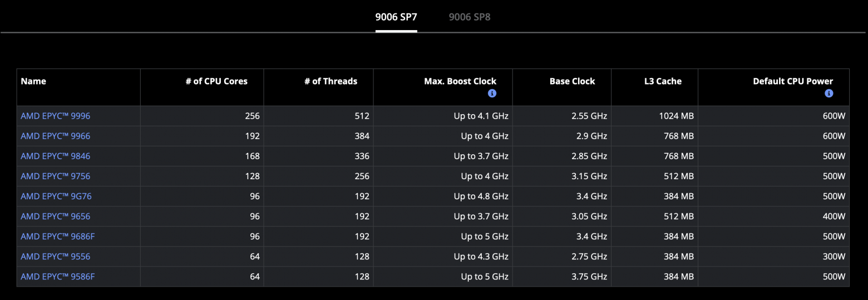Screen dimensions: 868x300
Task: Click the Base Clock column header
Action: (572, 81)
